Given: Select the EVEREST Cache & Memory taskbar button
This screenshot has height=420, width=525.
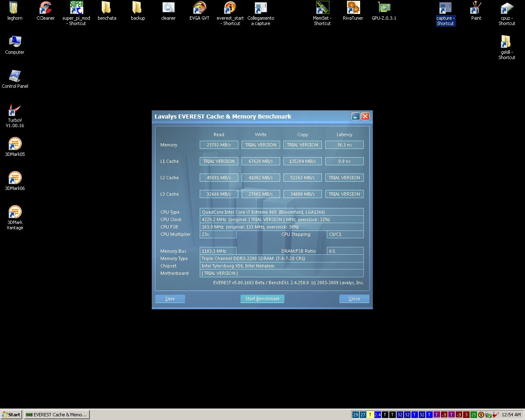Looking at the screenshot, I should click(x=57, y=415).
